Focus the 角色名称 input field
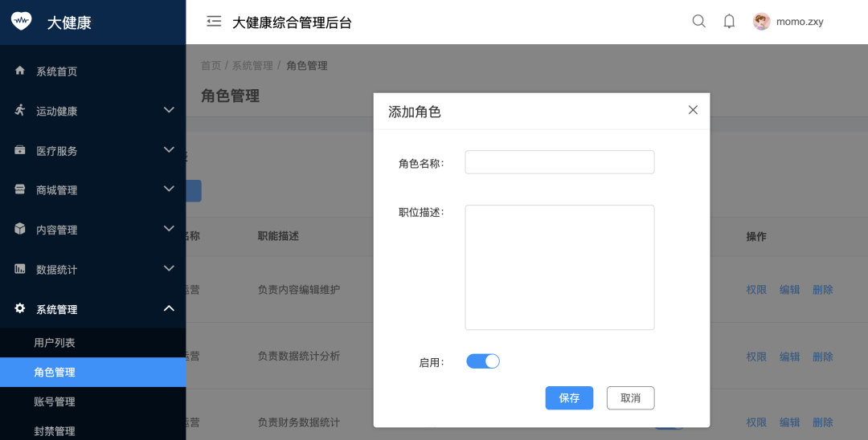Viewport: 868px width, 440px height. 559,162
